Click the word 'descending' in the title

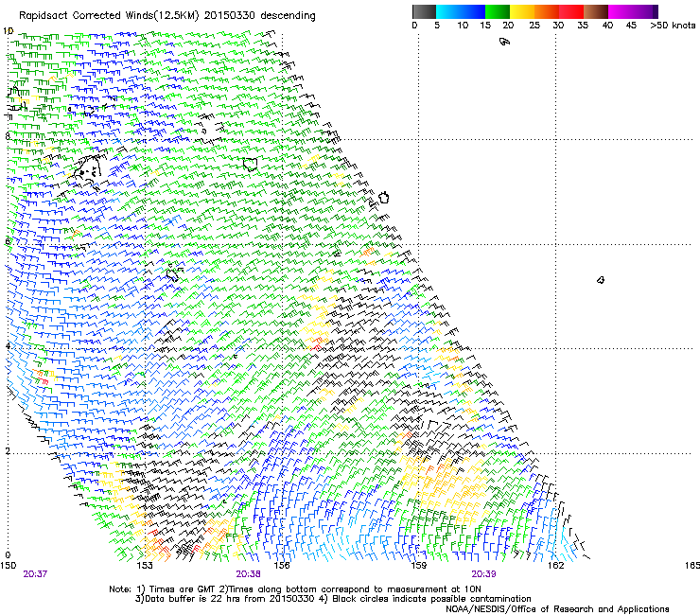288,16
